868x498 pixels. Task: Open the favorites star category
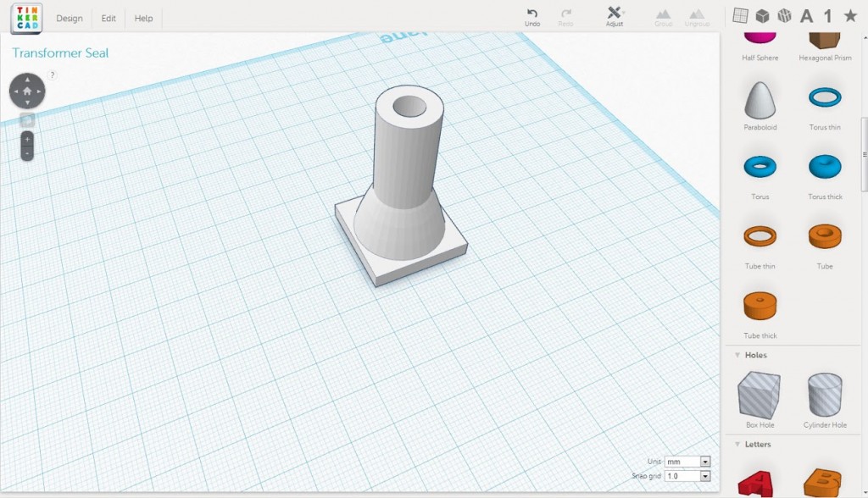pyautogui.click(x=850, y=15)
